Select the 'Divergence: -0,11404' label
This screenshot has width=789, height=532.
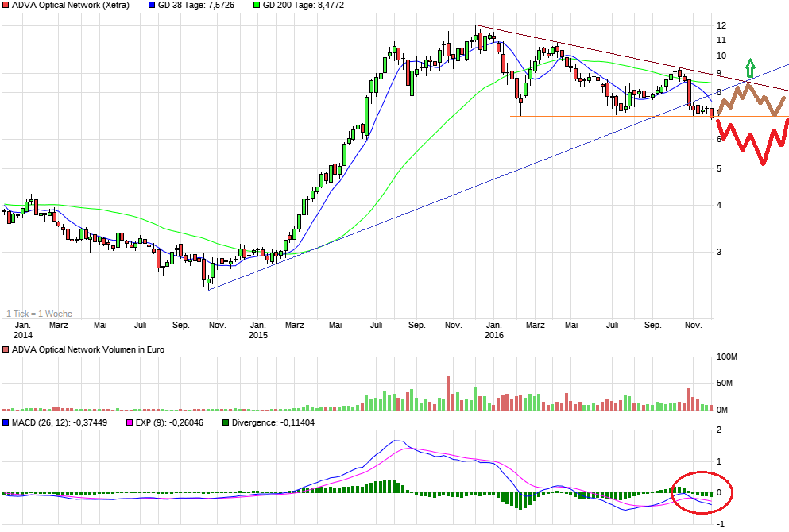(273, 423)
